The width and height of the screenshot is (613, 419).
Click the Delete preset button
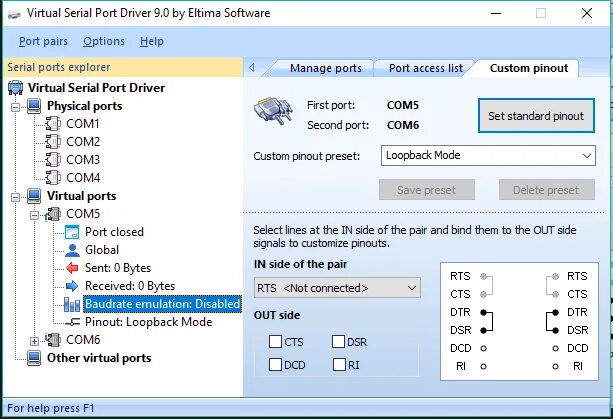coord(546,190)
